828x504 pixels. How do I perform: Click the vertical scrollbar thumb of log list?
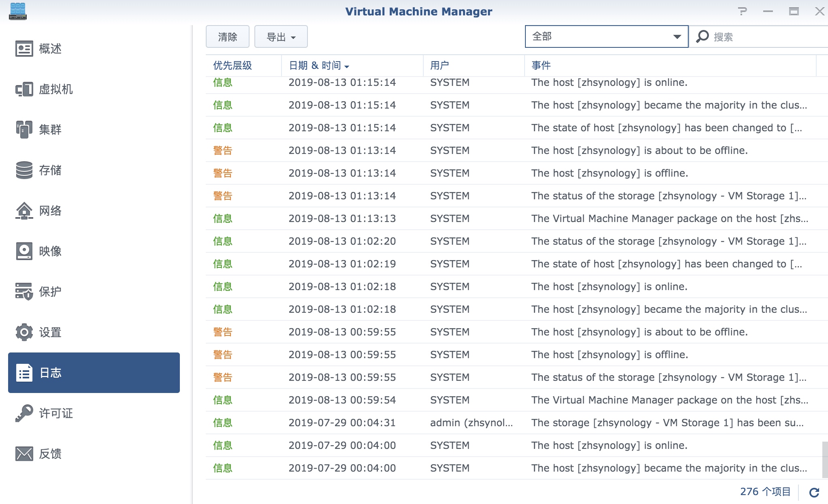coord(825,459)
